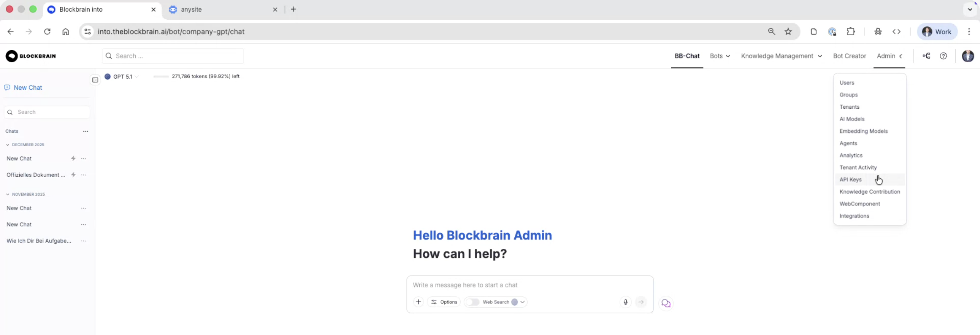The height and width of the screenshot is (335, 980).
Task: Open three-dot menu beside Chats heading
Action: tap(85, 131)
